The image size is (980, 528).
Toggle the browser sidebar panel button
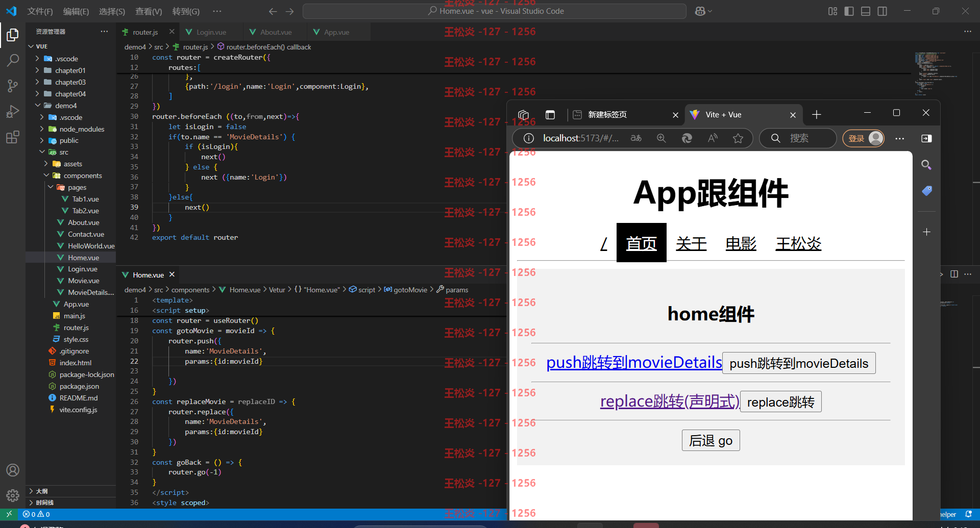(926, 138)
